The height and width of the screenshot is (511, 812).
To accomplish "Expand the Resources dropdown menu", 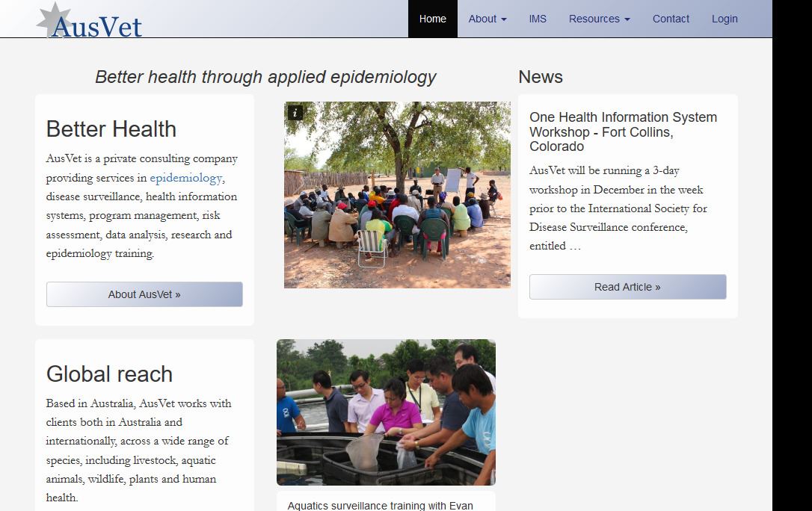I will coord(599,19).
